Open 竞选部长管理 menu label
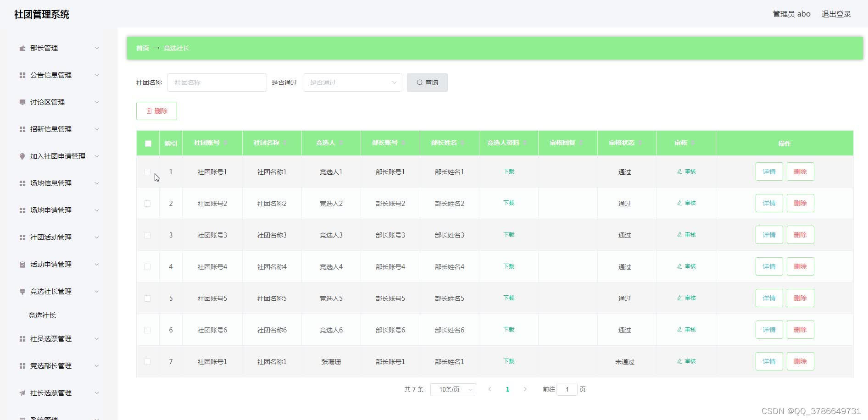Viewport: 868px width, 420px height. coord(51,366)
